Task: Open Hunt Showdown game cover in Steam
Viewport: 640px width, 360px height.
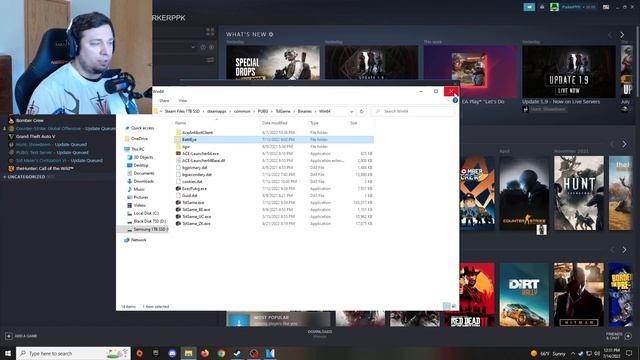Action: 579,193
